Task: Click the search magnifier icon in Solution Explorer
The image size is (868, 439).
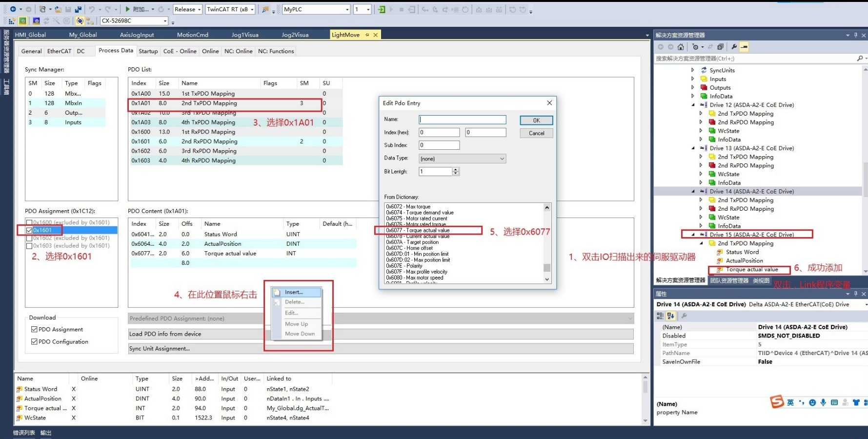Action: pyautogui.click(x=860, y=59)
